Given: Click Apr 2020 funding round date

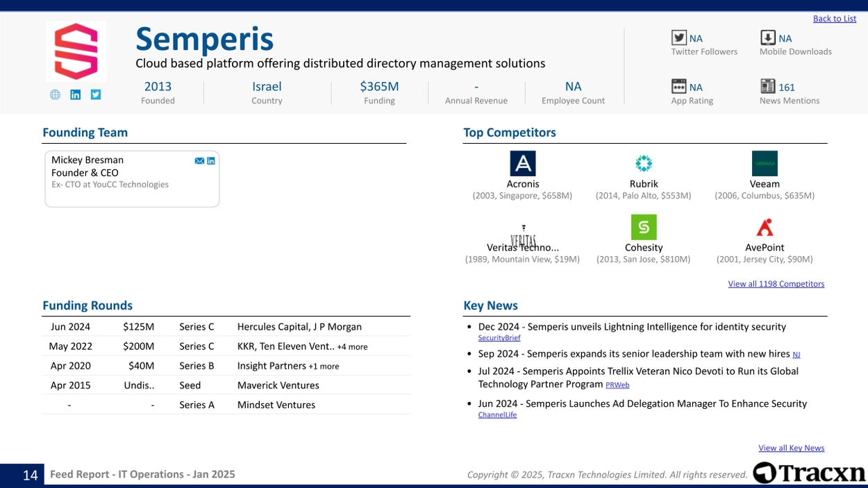Looking at the screenshot, I should [x=70, y=366].
